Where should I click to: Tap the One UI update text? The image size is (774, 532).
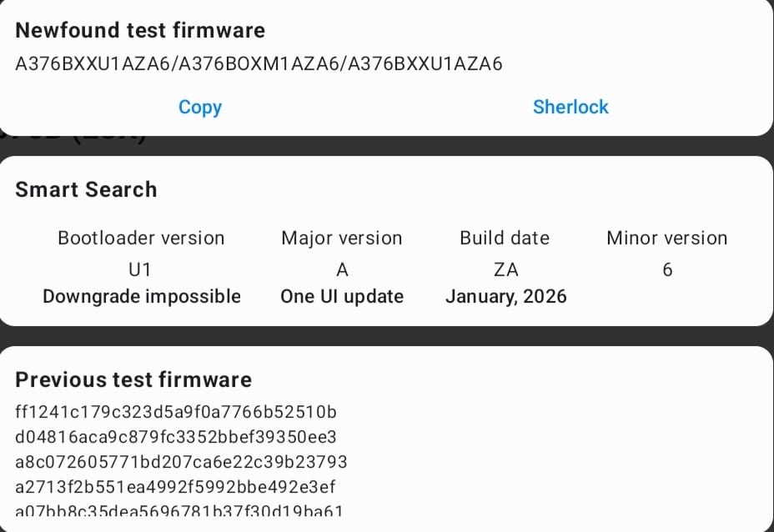tap(342, 296)
